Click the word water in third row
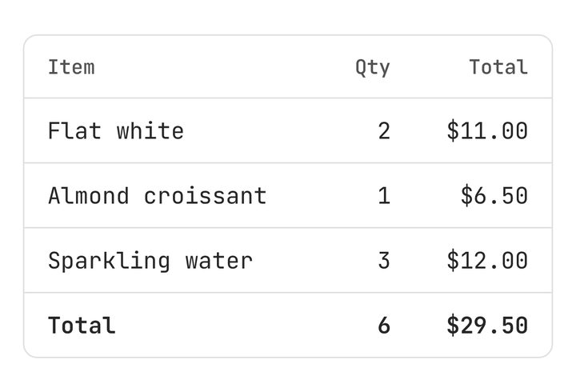This screenshot has height=392, width=576. click(x=219, y=262)
